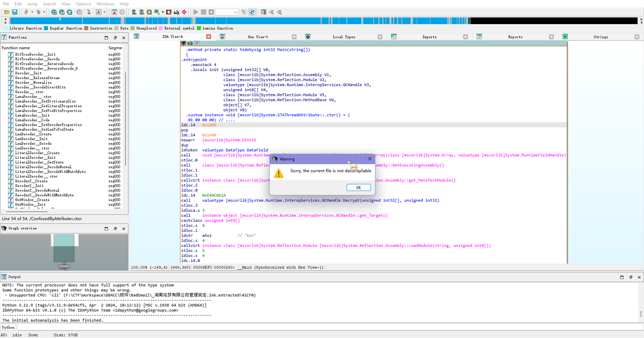Expand the back navigation history arrow

click(x=32, y=12)
